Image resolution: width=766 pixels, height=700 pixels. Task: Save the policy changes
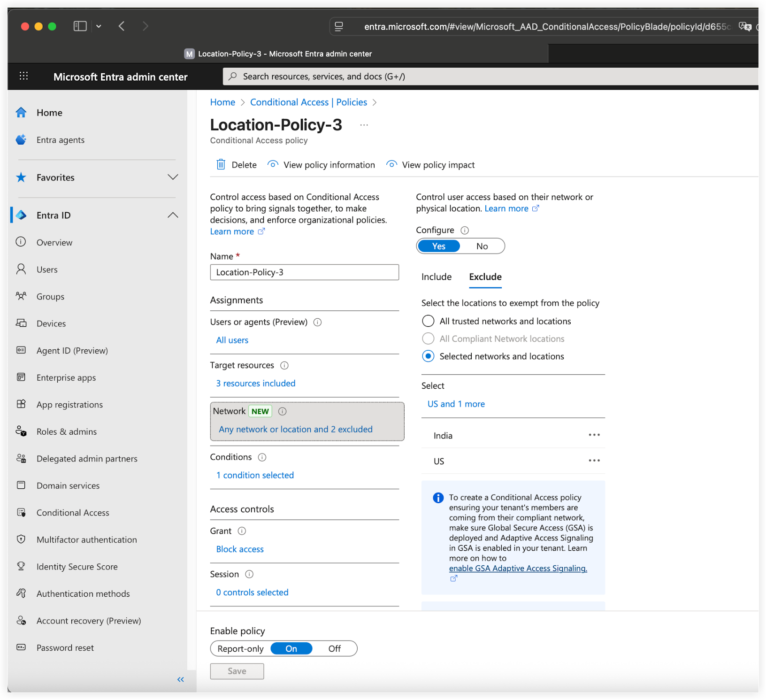237,671
